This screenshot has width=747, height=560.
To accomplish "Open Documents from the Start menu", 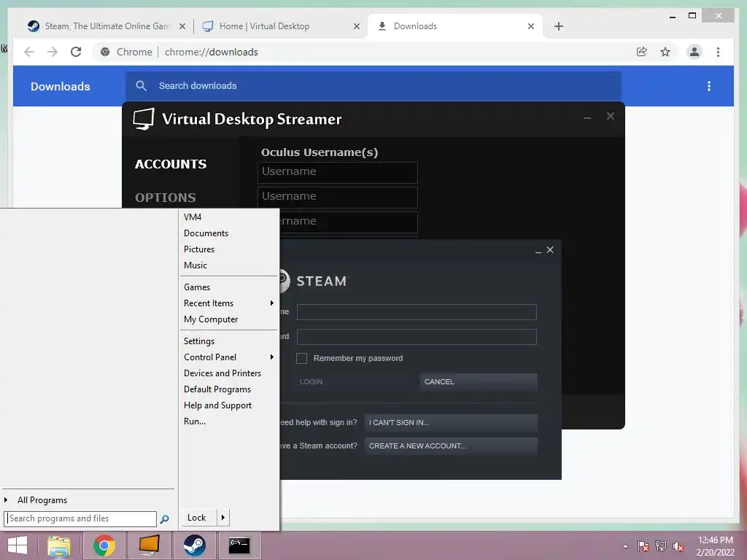I will click(206, 233).
